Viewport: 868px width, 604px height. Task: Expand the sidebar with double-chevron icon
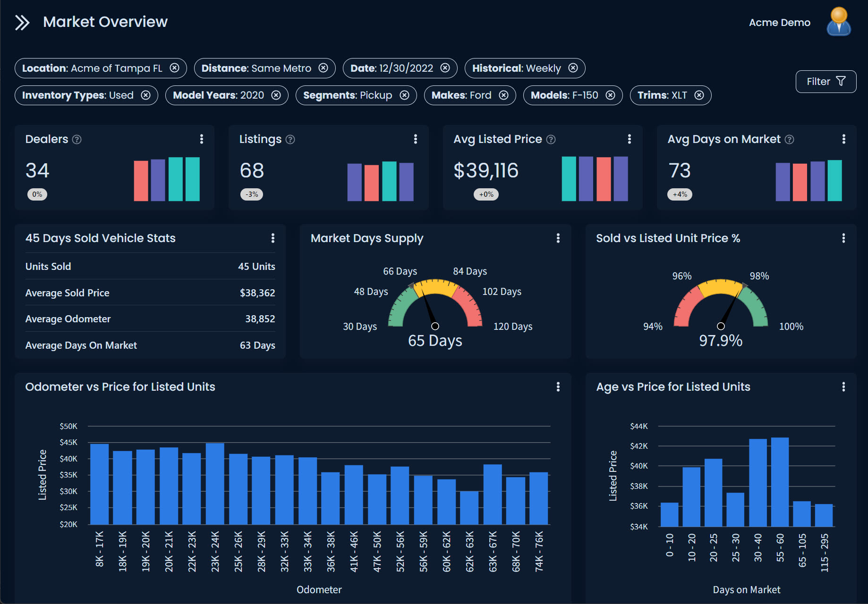click(22, 22)
